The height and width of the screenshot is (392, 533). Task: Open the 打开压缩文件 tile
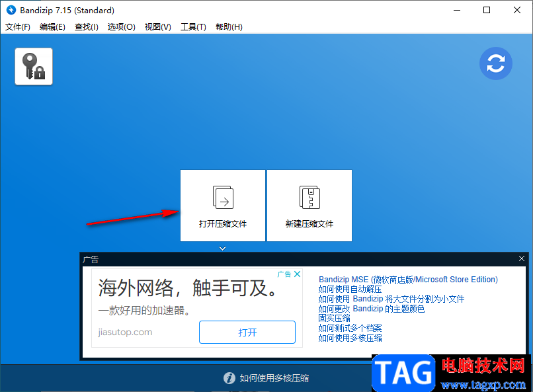tap(223, 206)
